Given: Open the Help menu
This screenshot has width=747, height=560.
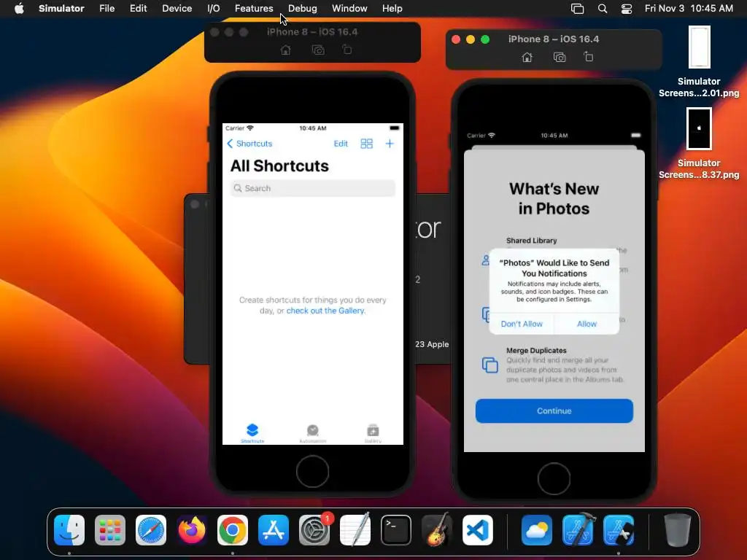Looking at the screenshot, I should (392, 9).
